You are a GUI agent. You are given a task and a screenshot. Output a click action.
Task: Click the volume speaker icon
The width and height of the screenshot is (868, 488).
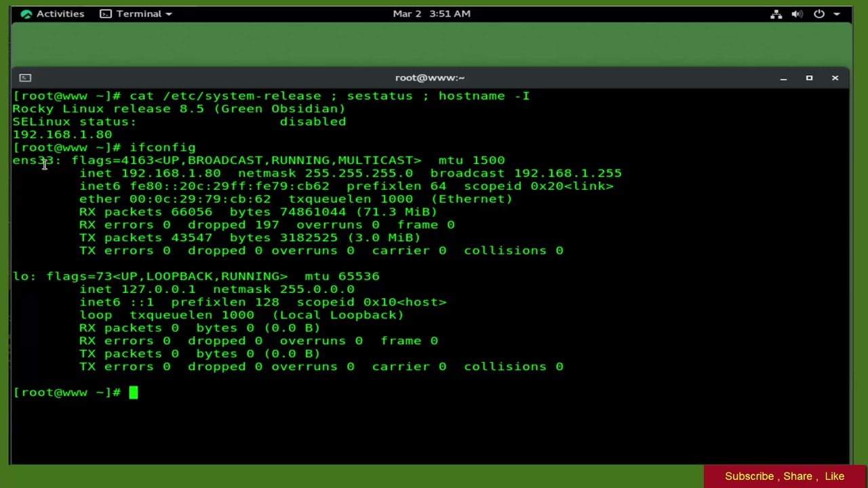797,14
